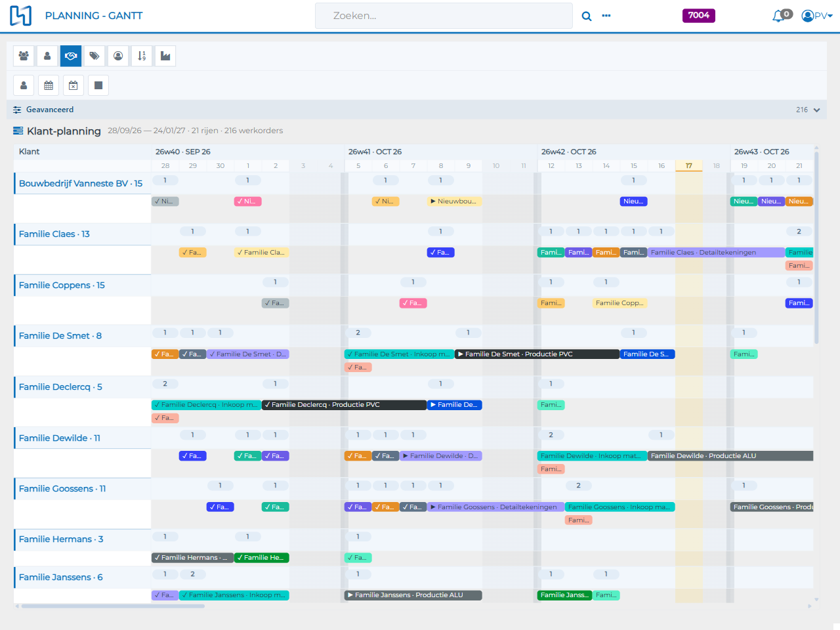The height and width of the screenshot is (630, 840).
Task: Click the purple 7004 badge
Action: (x=699, y=16)
